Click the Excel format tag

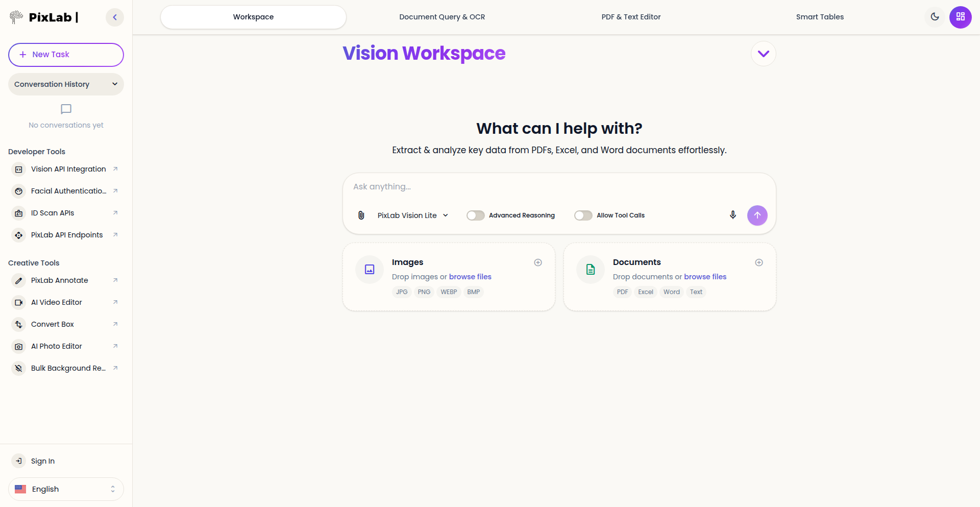(645, 292)
